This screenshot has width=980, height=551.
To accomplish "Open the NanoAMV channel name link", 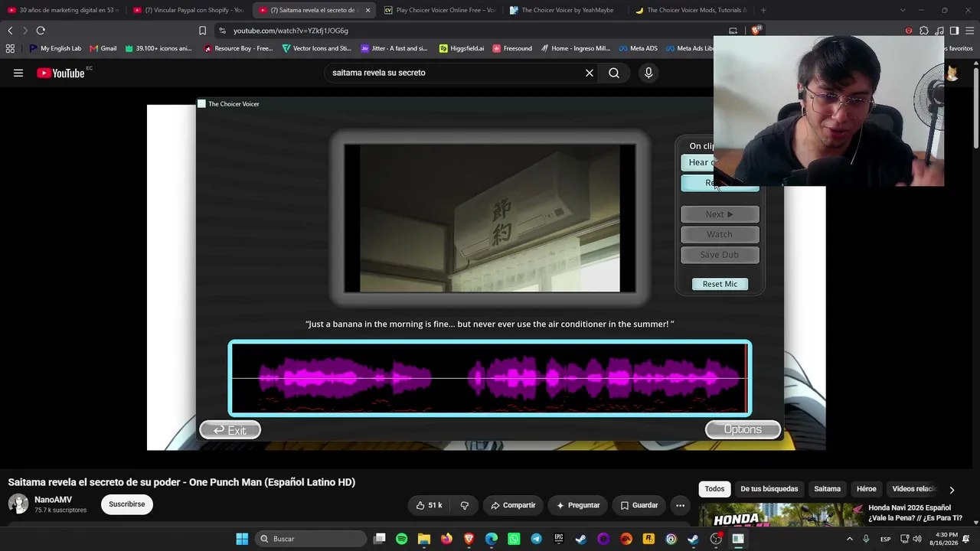I will pos(53,500).
